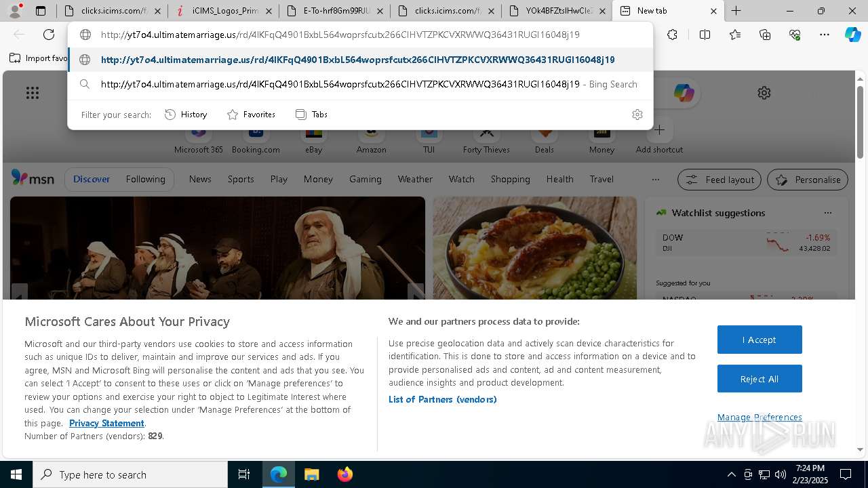This screenshot has width=868, height=488.
Task: Open the Copilot sidebar icon
Action: [853, 35]
